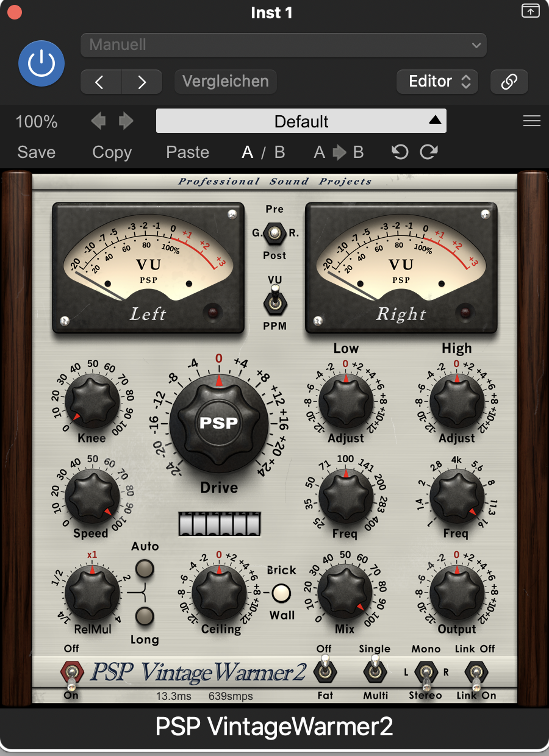Click the Inst 1 window title
549x756 pixels.
[x=271, y=13]
